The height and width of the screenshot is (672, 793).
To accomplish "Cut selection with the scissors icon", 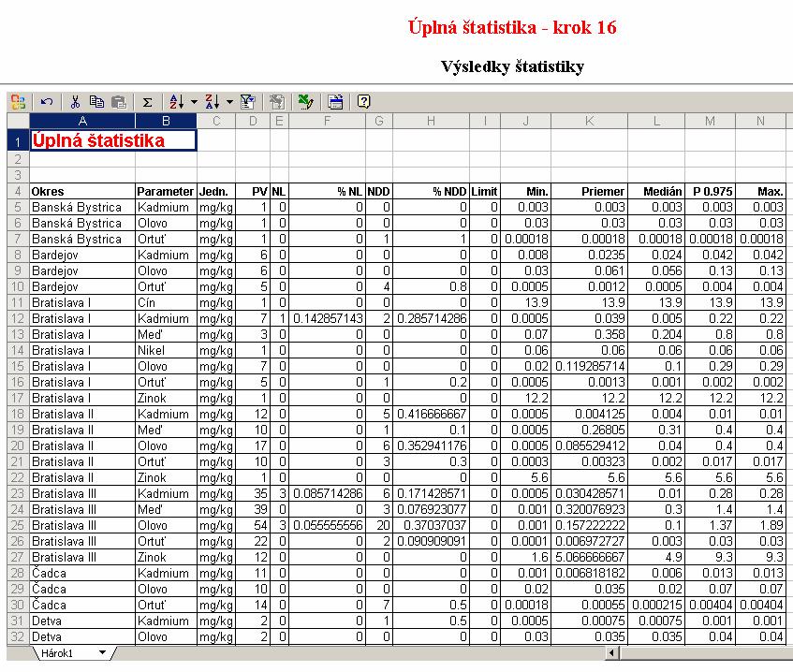I will tap(75, 102).
